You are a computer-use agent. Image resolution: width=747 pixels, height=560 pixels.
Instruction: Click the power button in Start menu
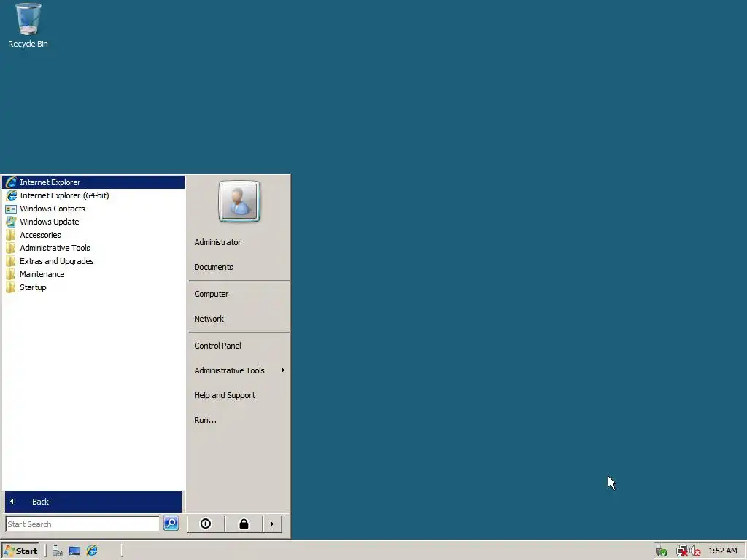pos(206,524)
